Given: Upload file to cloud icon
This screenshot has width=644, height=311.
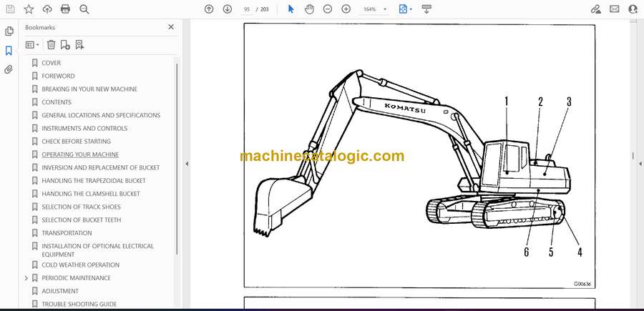Looking at the screenshot, I should (x=47, y=9).
